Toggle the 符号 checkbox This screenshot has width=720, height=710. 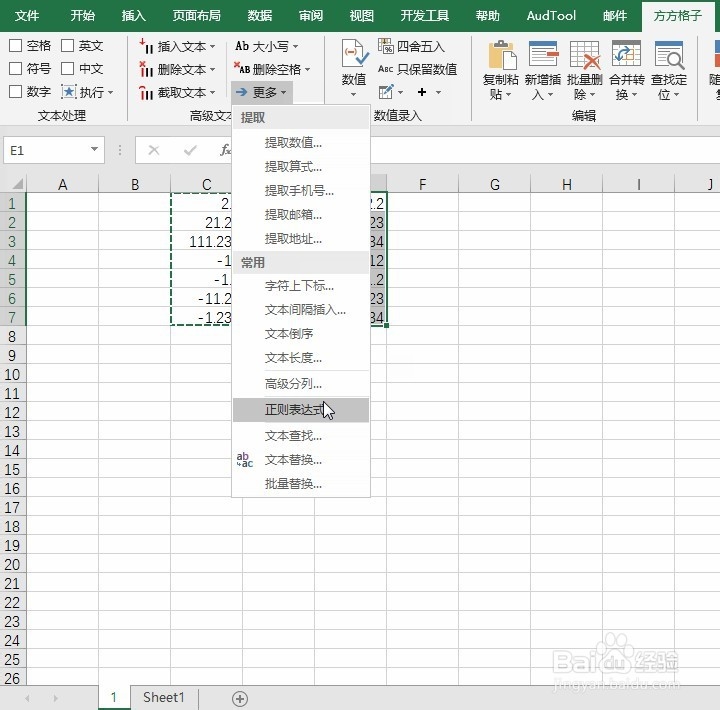click(16, 68)
